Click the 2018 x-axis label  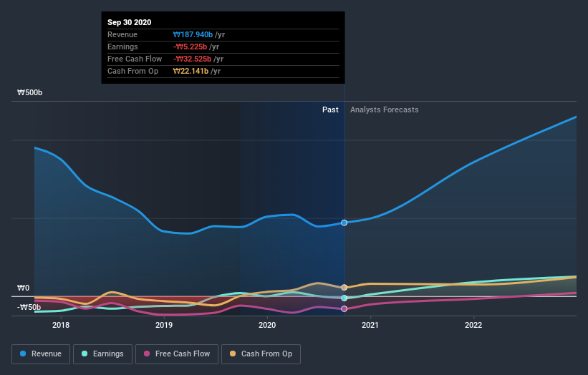click(61, 325)
